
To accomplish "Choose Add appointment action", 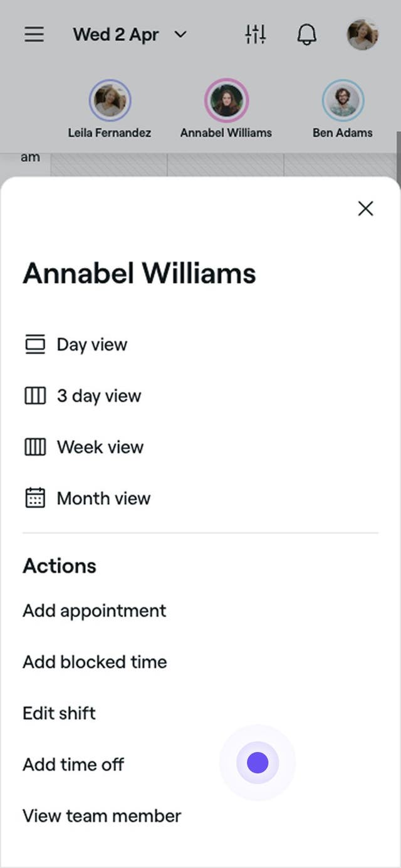I will pyautogui.click(x=95, y=611).
